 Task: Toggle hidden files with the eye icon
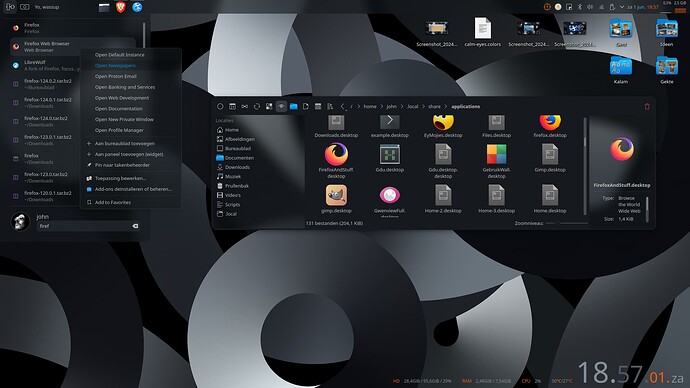pos(281,106)
